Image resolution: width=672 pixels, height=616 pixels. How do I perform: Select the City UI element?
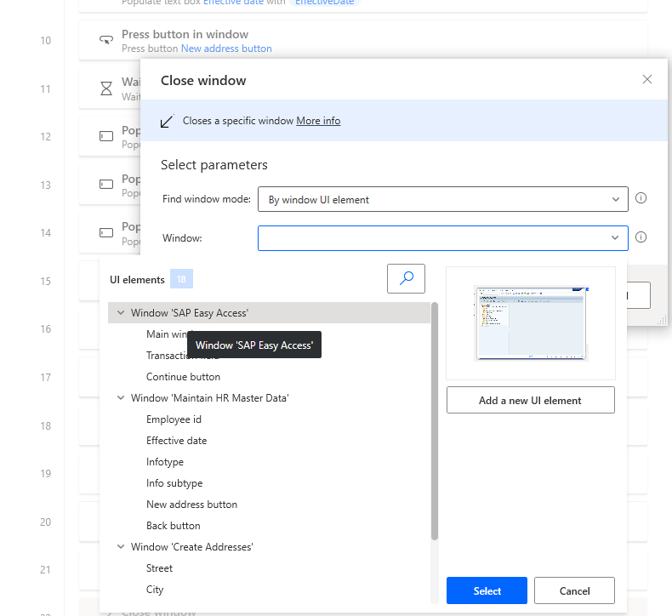(x=269, y=590)
